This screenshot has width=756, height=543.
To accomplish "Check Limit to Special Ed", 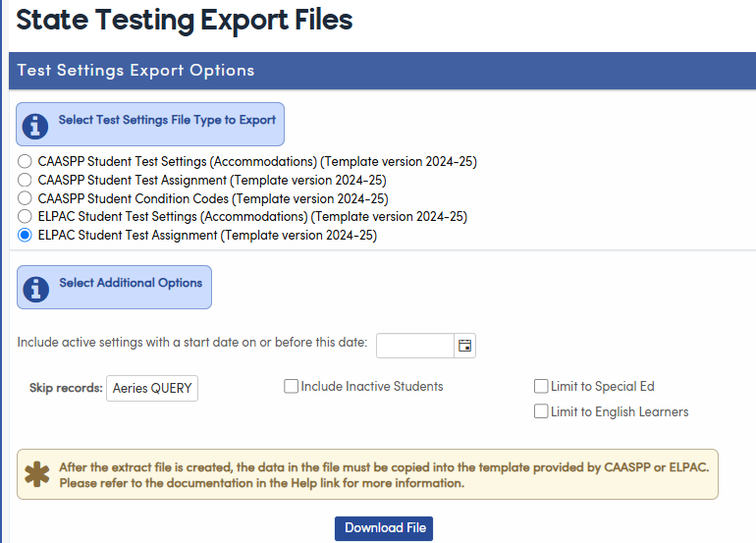I will 541,386.
